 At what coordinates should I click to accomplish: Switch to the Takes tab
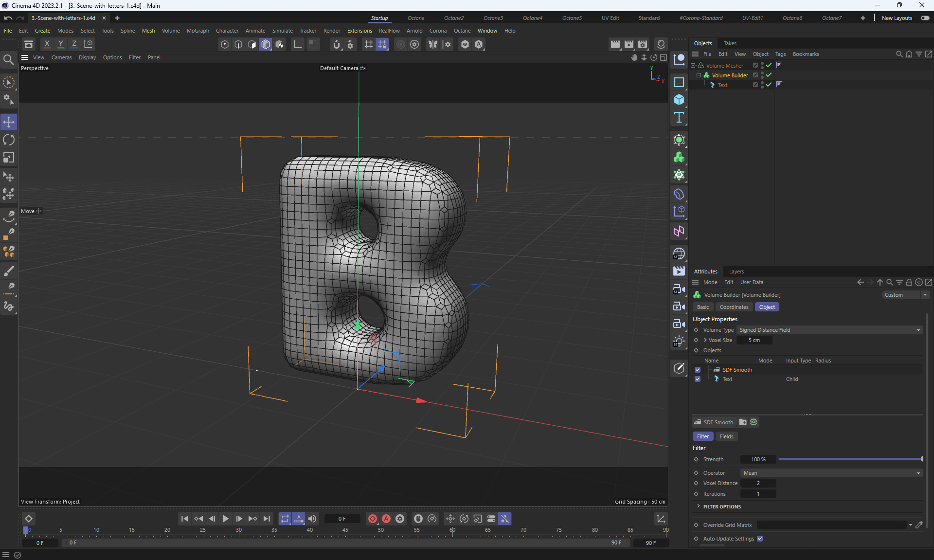coord(730,43)
